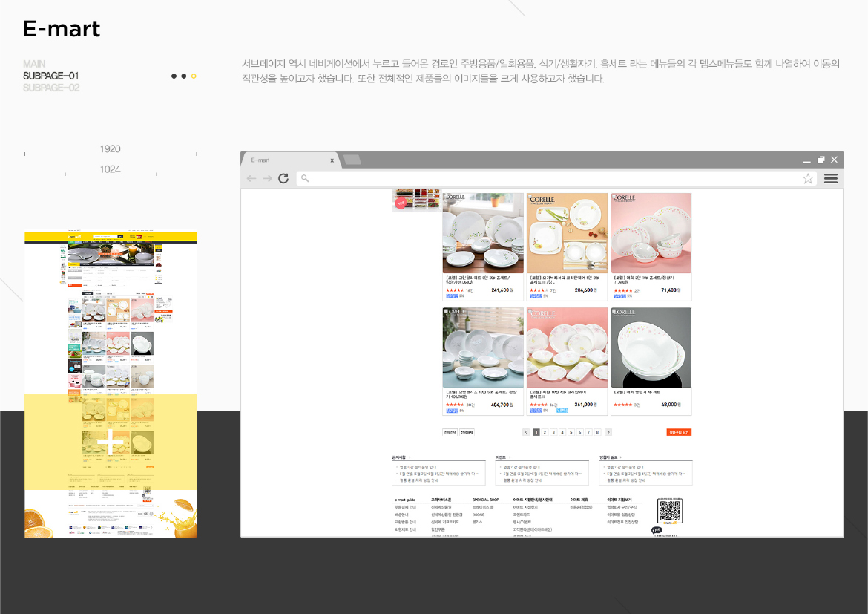Image resolution: width=868 pixels, height=614 pixels.
Task: Click the browser forward arrow
Action: pyautogui.click(x=266, y=178)
